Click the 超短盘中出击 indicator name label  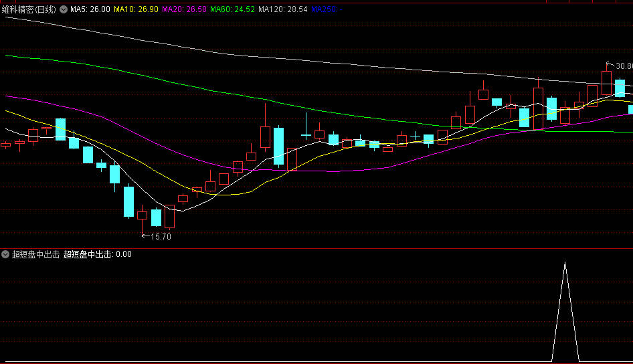point(35,254)
